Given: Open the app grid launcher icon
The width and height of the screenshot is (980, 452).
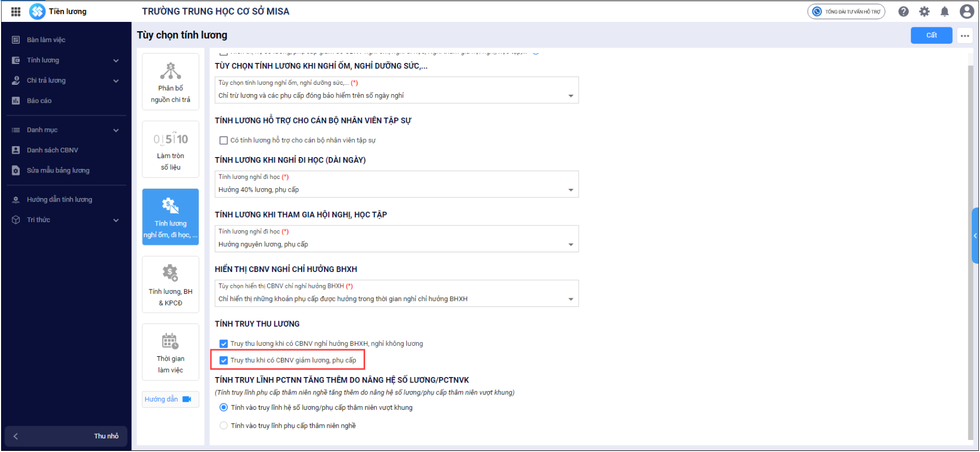Looking at the screenshot, I should [x=16, y=11].
